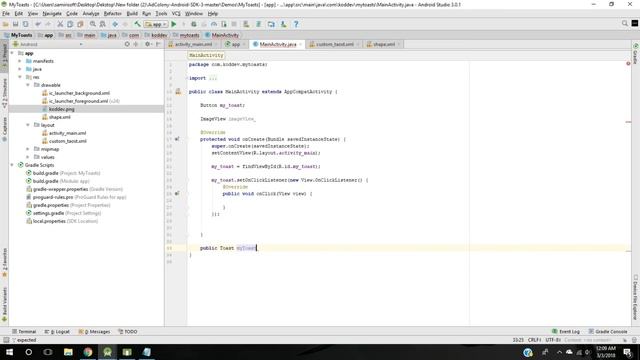Image resolution: width=640 pixels, height=360 pixels.
Task: Switch to the custom_taost.xml editor tab
Action: tap(335, 44)
